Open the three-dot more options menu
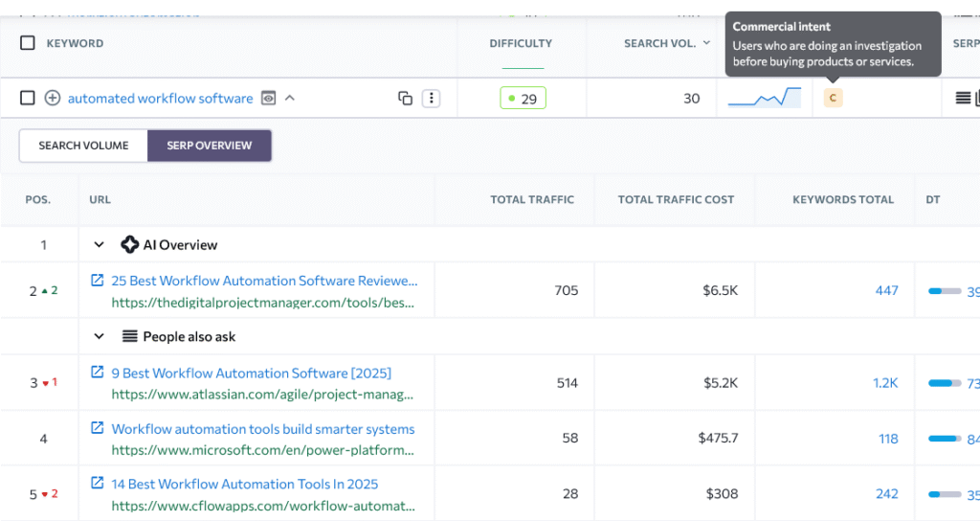The height and width of the screenshot is (521, 980). [x=432, y=99]
